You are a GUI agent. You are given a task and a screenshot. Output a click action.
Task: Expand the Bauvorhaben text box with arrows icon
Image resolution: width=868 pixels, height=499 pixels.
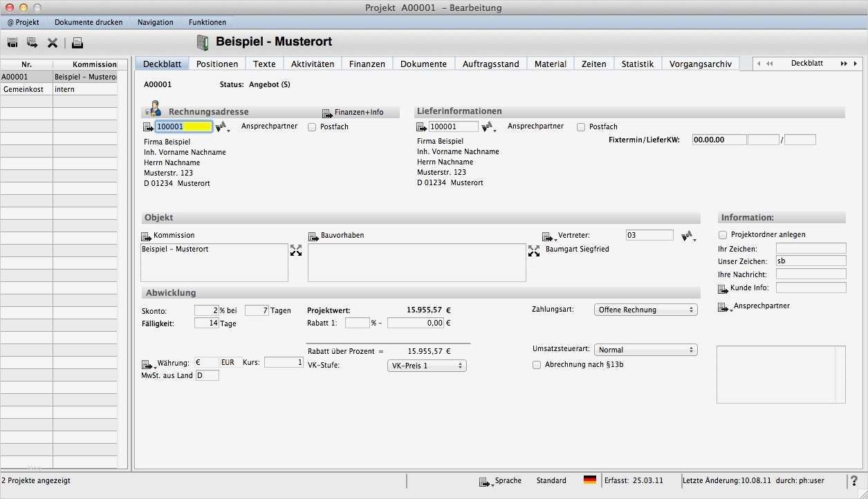coord(534,250)
